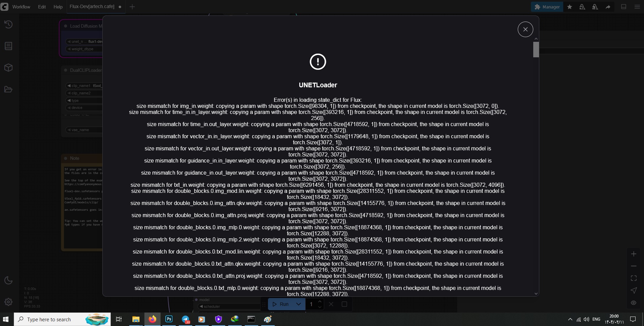The image size is (644, 326).
Task: Switch to the Flux-Dev[artech.cafe] tab
Action: tap(92, 7)
